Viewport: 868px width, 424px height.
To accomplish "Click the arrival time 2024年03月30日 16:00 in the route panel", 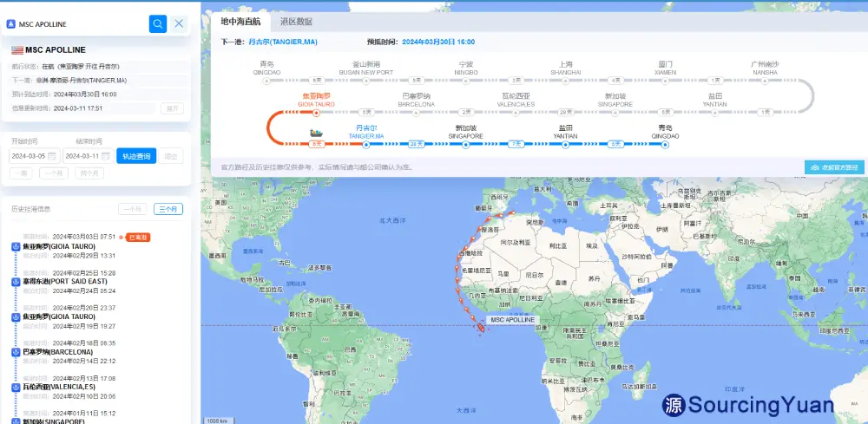I will pos(438,42).
